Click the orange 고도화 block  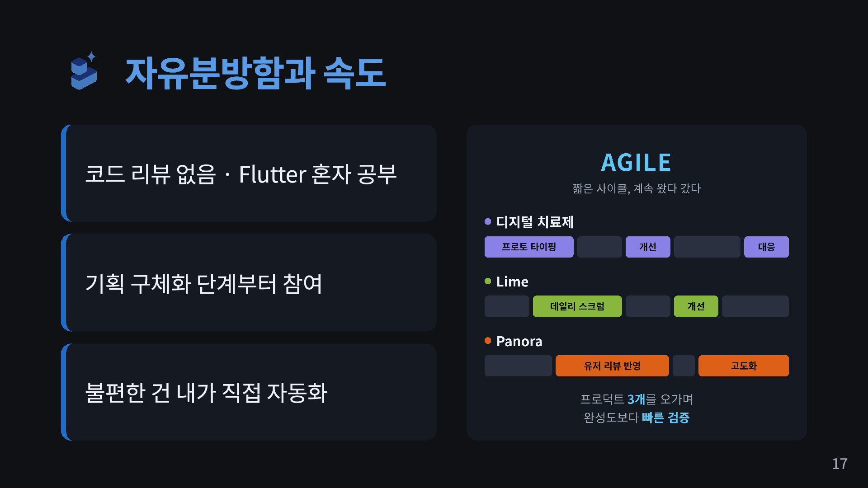744,366
